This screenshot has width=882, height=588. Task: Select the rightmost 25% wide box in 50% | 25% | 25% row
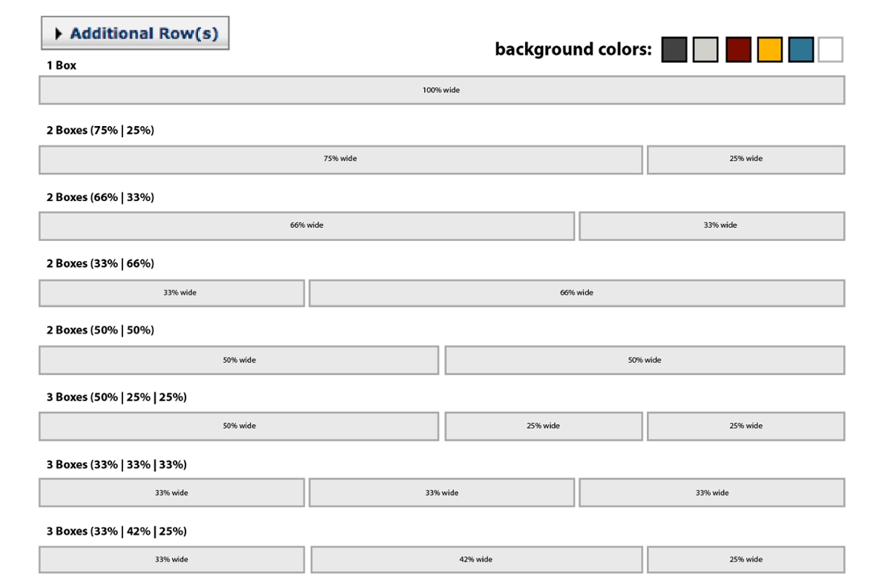click(746, 426)
